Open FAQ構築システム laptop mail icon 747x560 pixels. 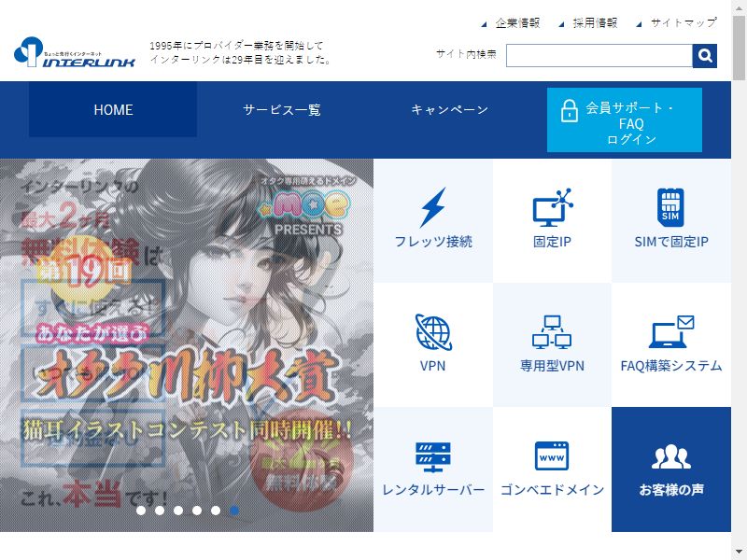tap(671, 331)
